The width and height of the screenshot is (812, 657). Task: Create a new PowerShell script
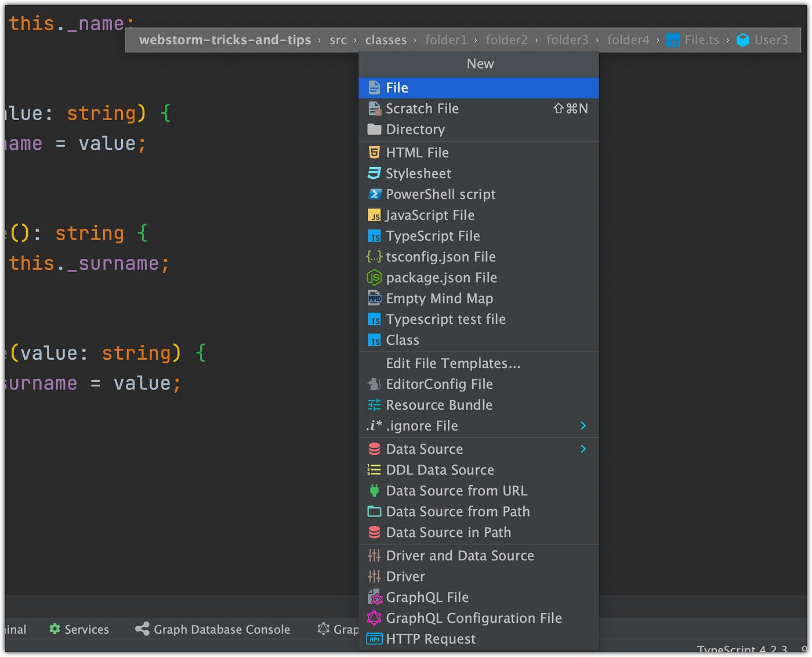click(x=441, y=194)
